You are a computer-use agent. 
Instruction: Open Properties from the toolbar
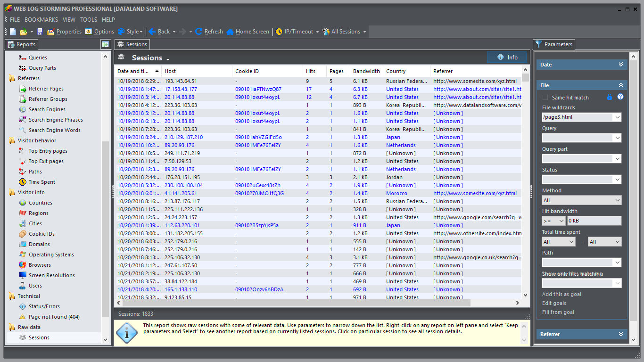pyautogui.click(x=64, y=32)
